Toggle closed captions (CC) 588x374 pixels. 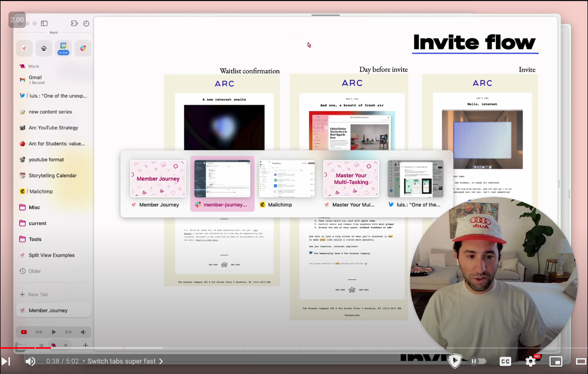click(505, 361)
